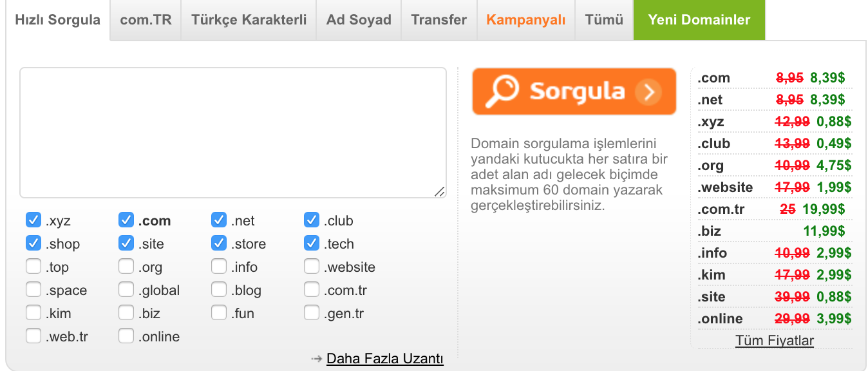The height and width of the screenshot is (371, 868).
Task: Grab the textarea resize handle corner
Action: point(439,191)
